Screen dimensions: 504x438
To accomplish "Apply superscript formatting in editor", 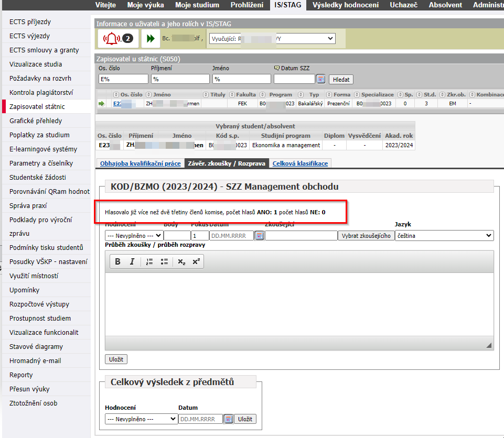I will click(196, 262).
